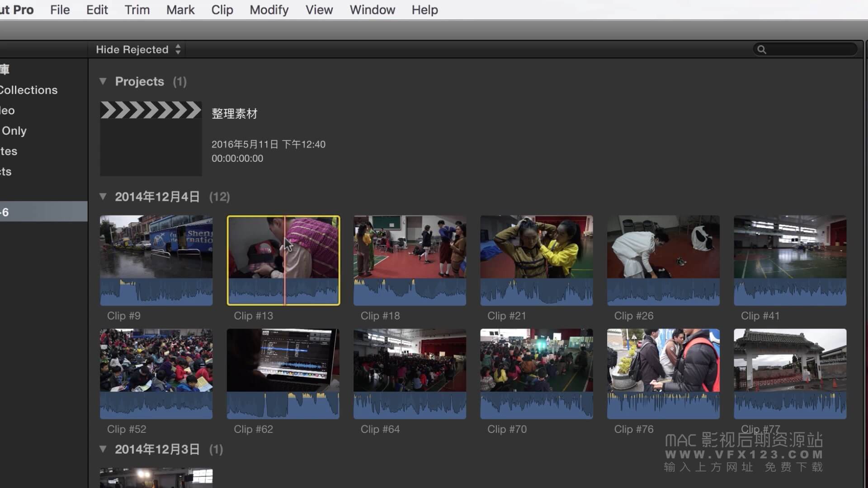Select the Clip #62 thumbnail
868x488 pixels.
[x=283, y=374]
